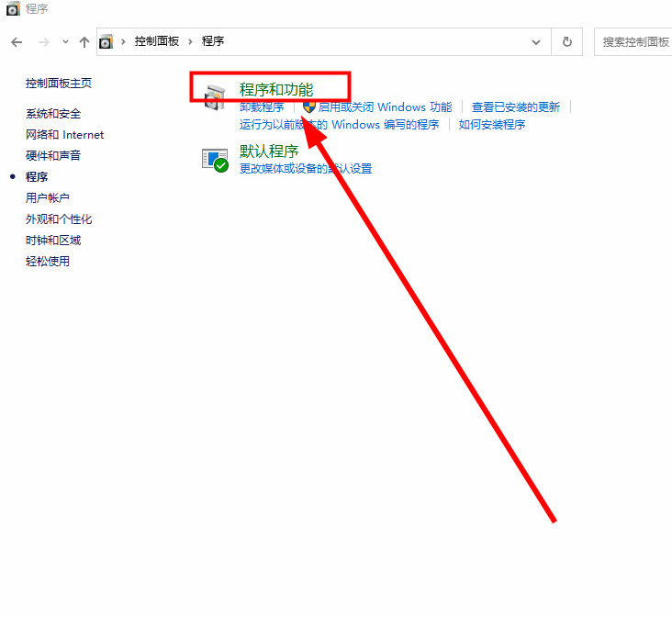Click the refresh button beside address bar
The height and width of the screenshot is (617, 672).
(x=566, y=42)
